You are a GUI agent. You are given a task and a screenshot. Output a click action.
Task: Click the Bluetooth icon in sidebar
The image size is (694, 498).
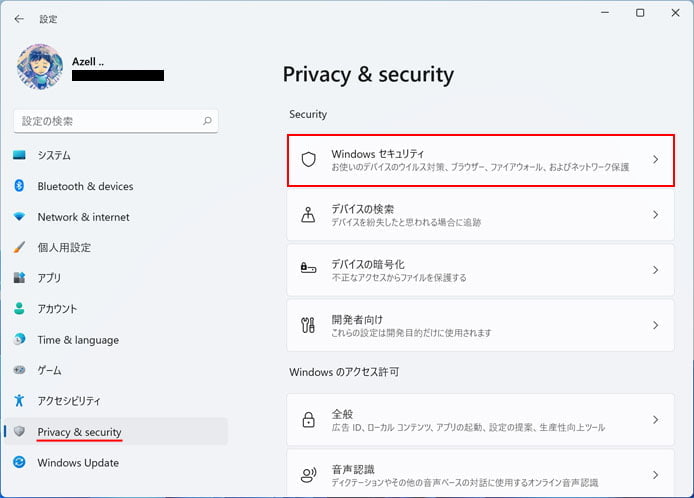tap(19, 185)
